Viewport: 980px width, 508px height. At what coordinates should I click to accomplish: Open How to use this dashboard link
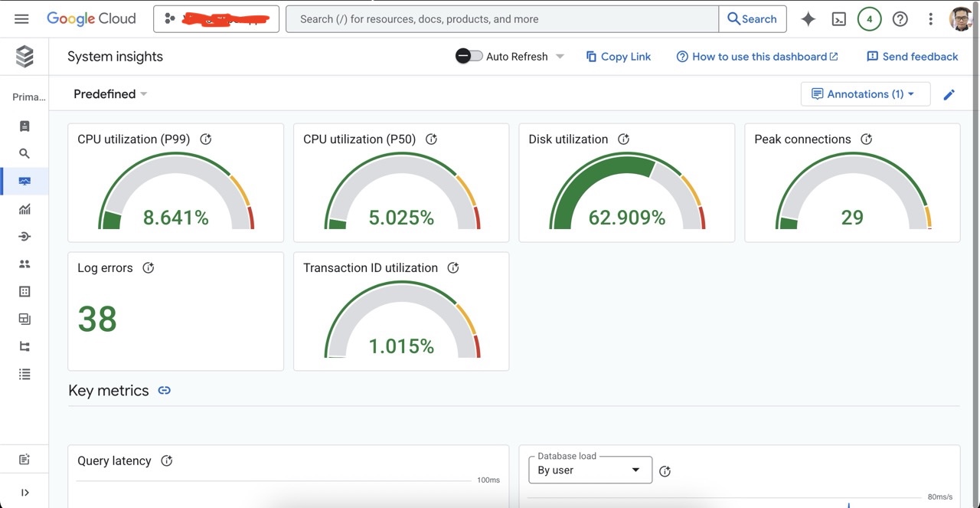pyautogui.click(x=757, y=57)
